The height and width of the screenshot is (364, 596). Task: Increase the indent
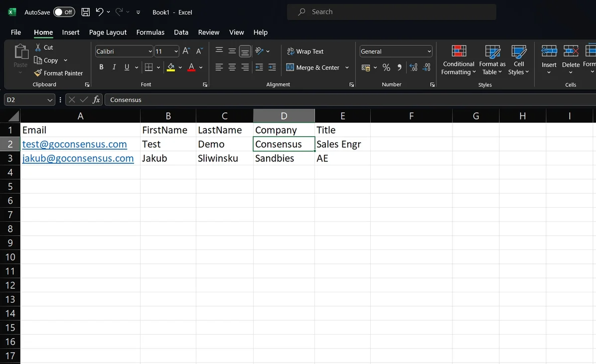[272, 67]
